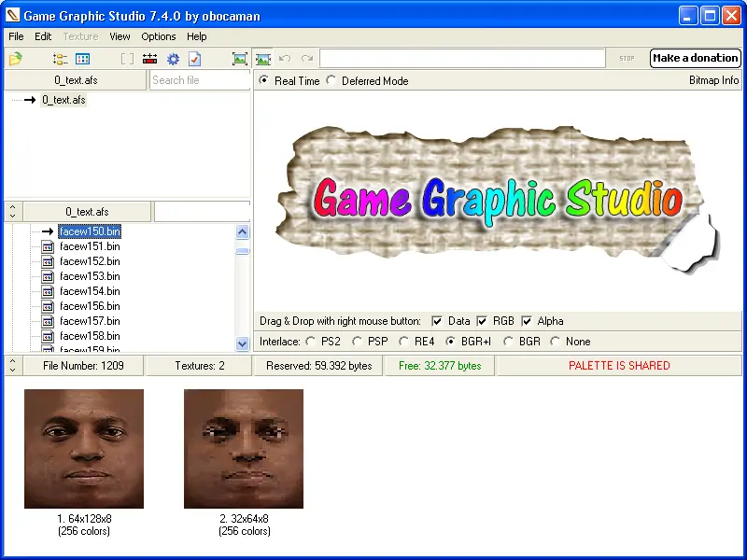The height and width of the screenshot is (560, 747).
Task: Click the Make a donation button
Action: [696, 58]
